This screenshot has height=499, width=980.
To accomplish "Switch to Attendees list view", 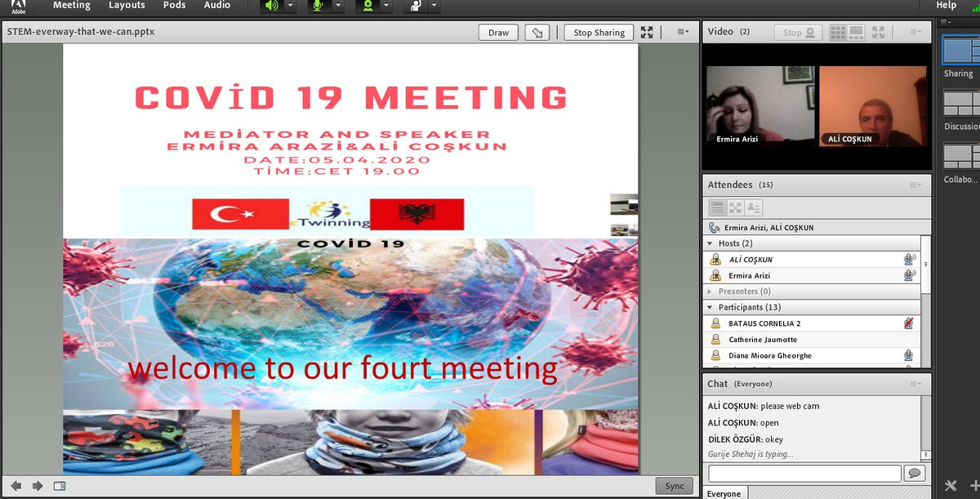I will pos(717,207).
